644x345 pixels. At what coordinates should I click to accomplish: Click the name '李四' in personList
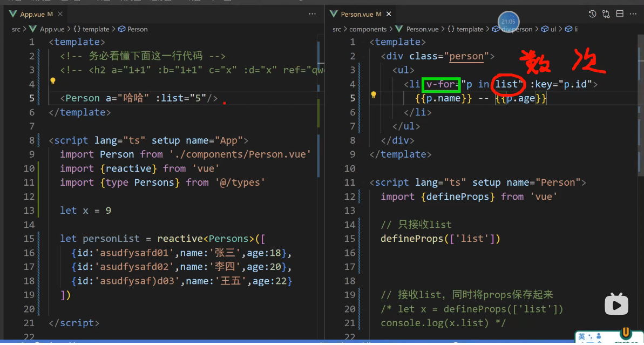[224, 267]
